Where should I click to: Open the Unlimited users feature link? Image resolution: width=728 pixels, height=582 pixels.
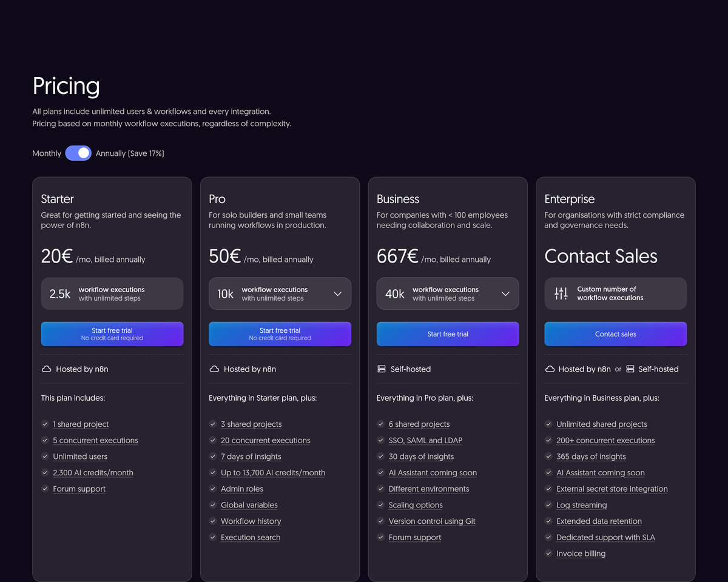[80, 457]
